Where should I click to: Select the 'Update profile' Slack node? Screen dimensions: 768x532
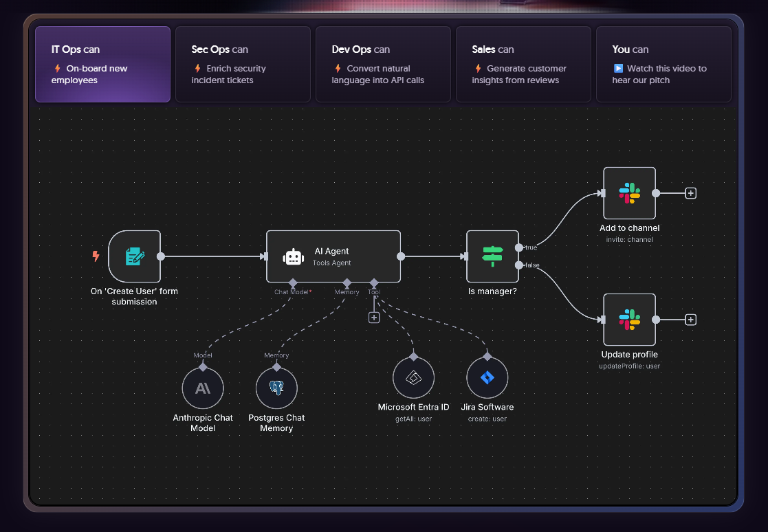(629, 320)
